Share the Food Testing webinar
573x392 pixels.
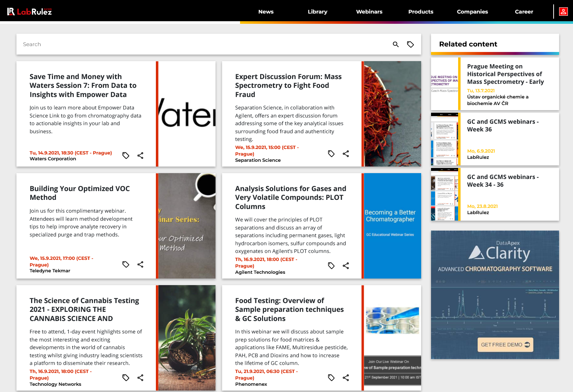[346, 378]
